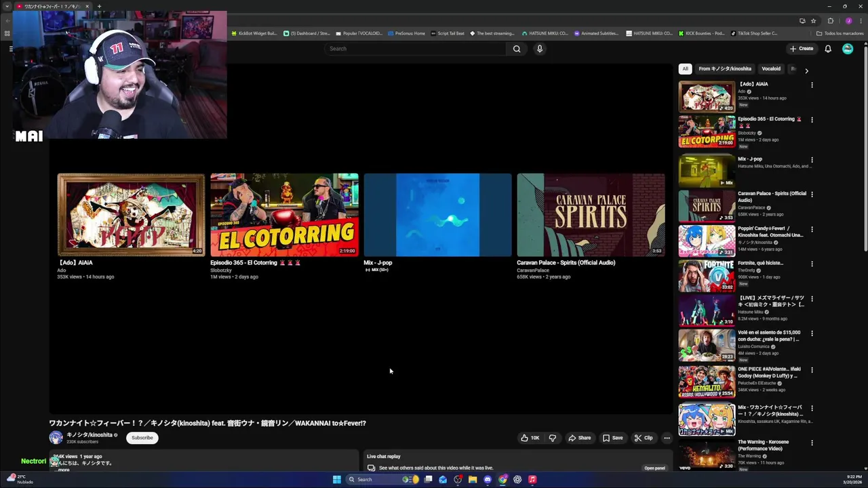Viewport: 868px width, 488px height.
Task: Select the All filter chip
Action: (685, 68)
